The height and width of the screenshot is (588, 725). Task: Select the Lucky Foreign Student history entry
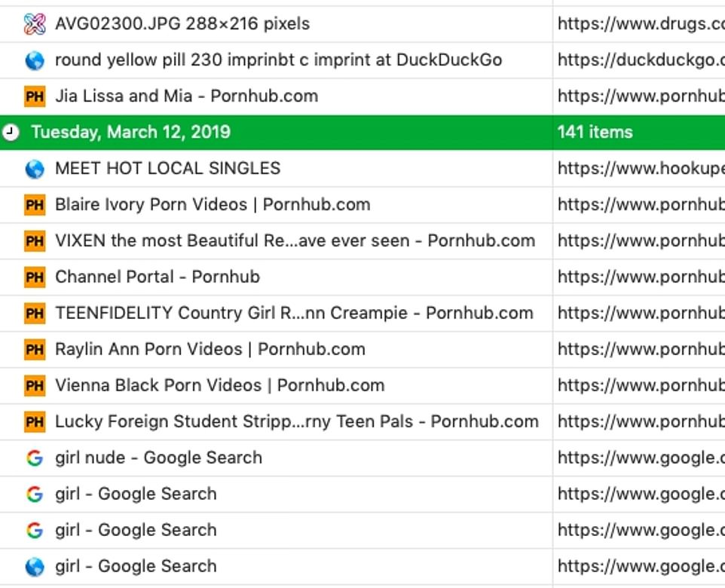tap(362, 421)
